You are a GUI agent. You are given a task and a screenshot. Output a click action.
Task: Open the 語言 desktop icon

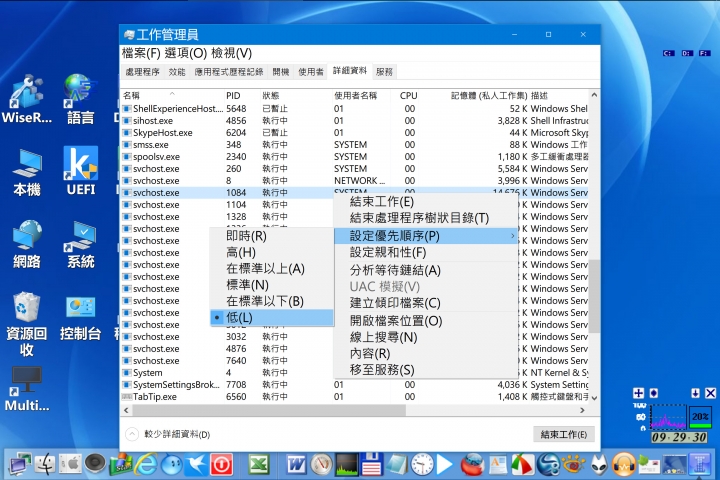tap(80, 100)
